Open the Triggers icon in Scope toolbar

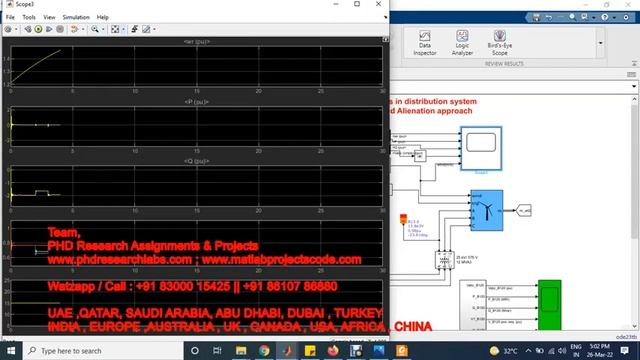click(x=134, y=29)
